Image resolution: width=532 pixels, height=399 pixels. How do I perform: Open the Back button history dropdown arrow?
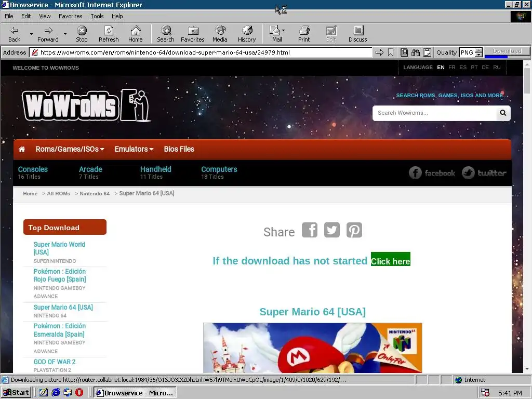pyautogui.click(x=31, y=34)
